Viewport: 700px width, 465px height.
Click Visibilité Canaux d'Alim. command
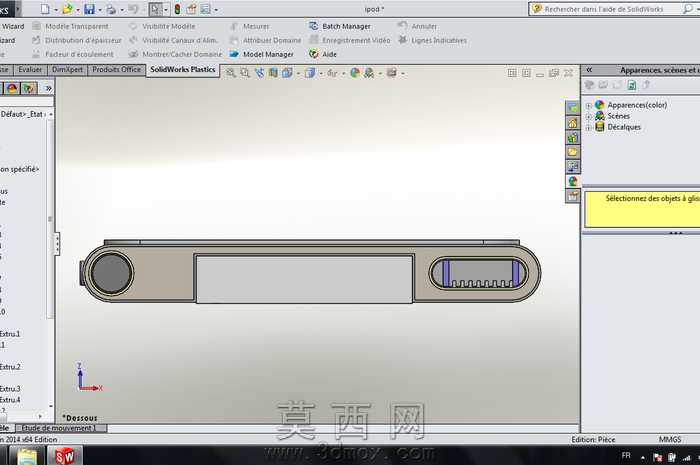[174, 40]
